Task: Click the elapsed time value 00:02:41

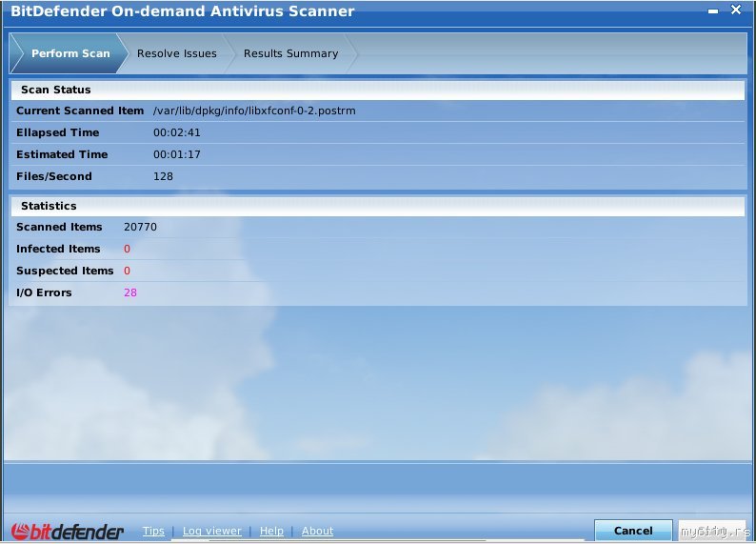Action: (176, 132)
